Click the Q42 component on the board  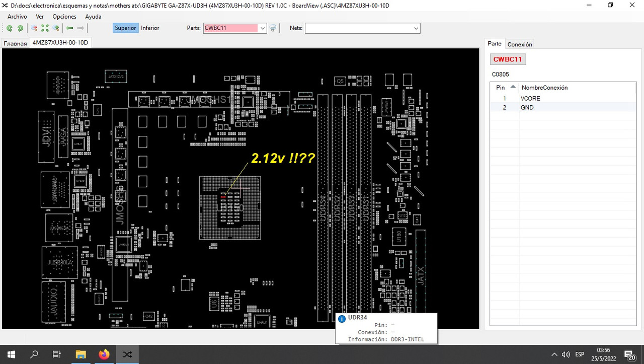coord(148,316)
